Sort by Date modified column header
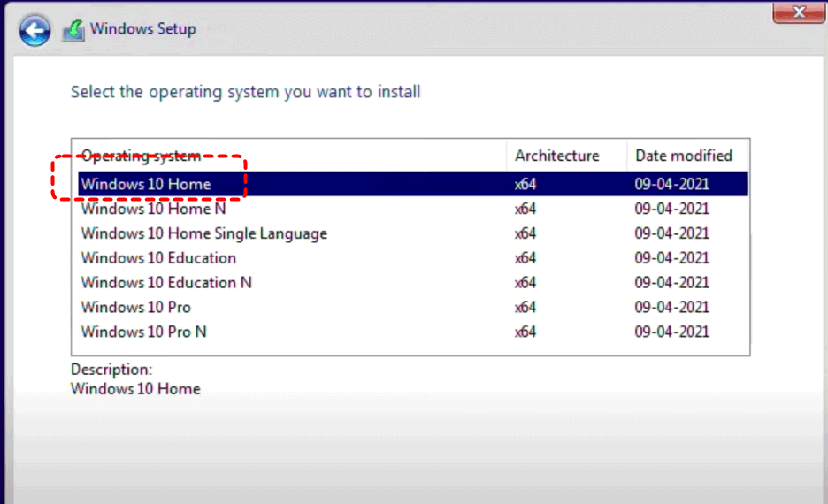This screenshot has height=504, width=828. 687,156
